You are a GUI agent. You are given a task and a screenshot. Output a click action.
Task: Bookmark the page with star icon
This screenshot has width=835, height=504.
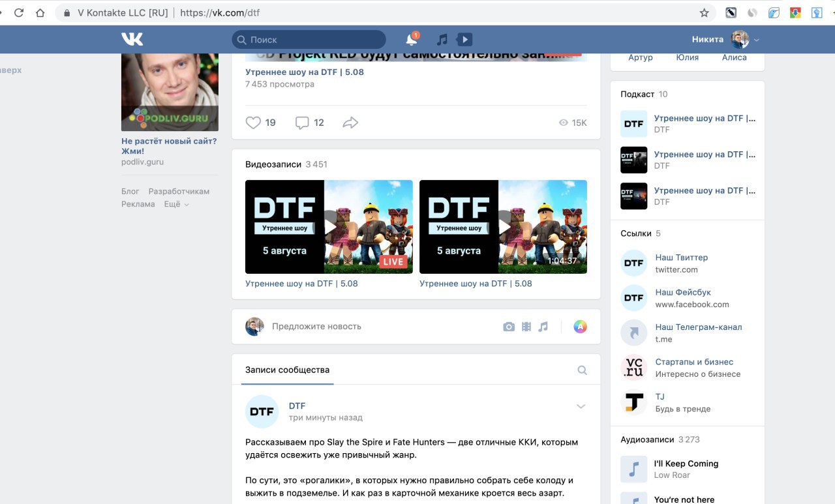[x=704, y=12]
